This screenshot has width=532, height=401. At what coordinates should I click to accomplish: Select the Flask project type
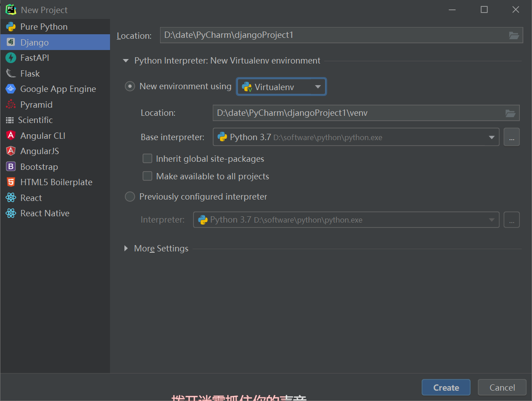click(x=55, y=73)
